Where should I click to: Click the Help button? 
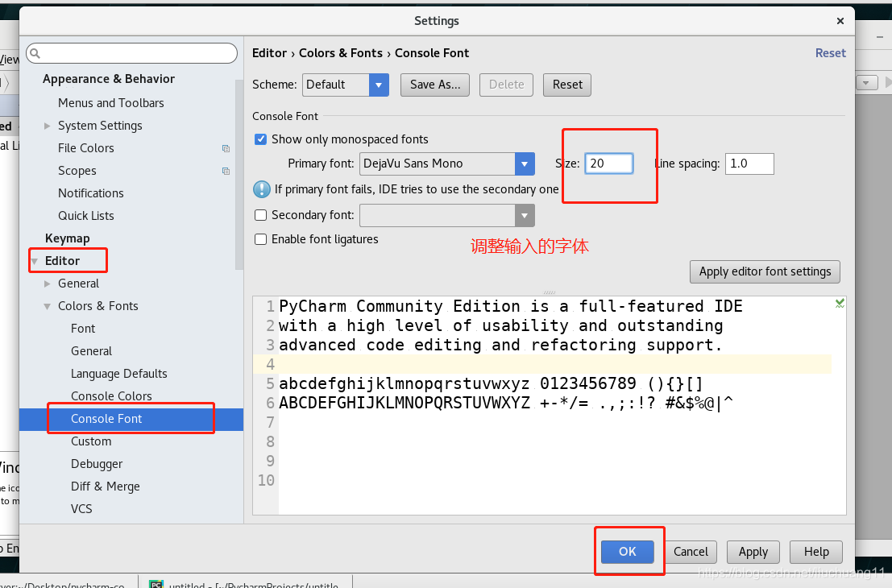tap(816, 553)
